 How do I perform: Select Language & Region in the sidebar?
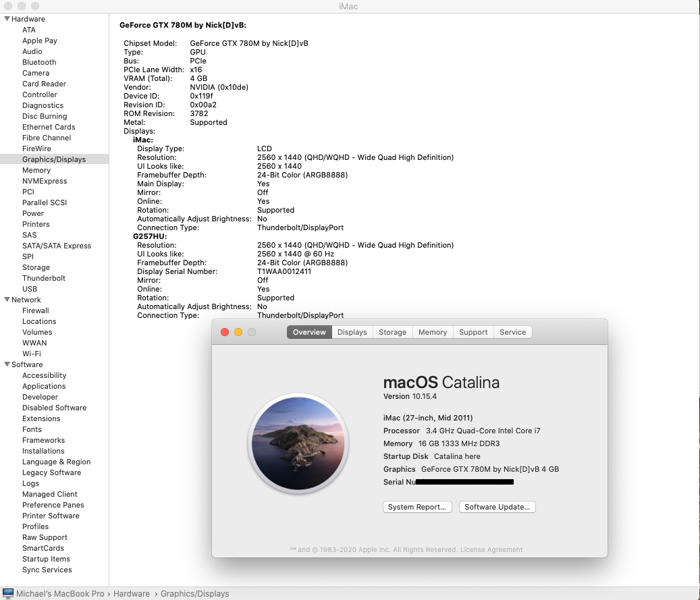click(x=56, y=462)
